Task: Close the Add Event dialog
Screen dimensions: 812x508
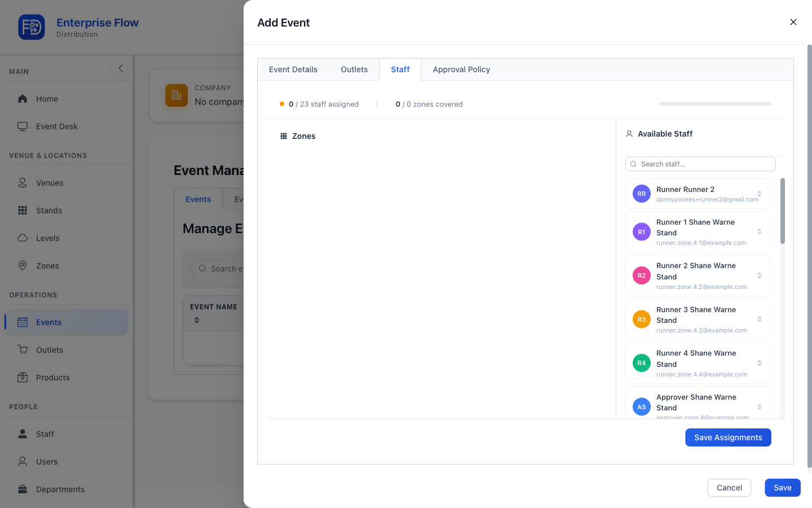Action: click(x=793, y=22)
